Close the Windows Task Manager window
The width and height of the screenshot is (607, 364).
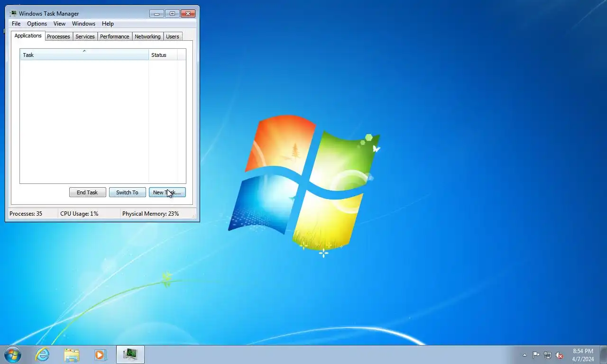[188, 14]
